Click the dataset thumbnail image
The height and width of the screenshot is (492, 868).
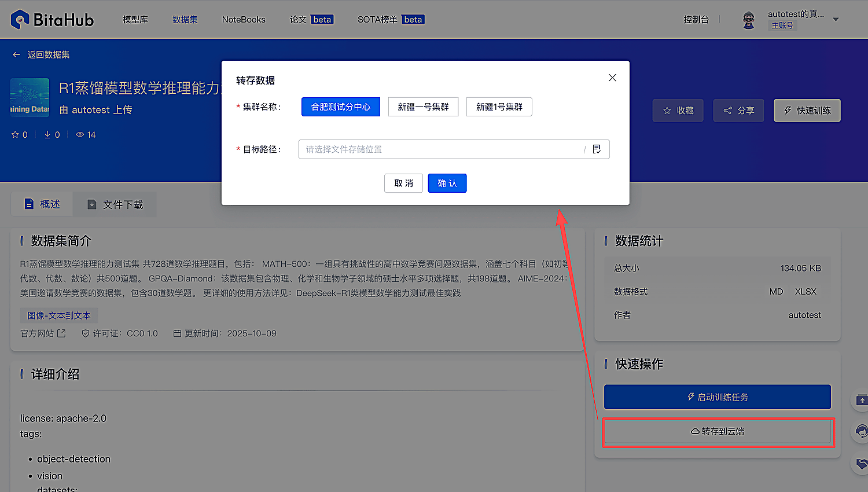[30, 98]
